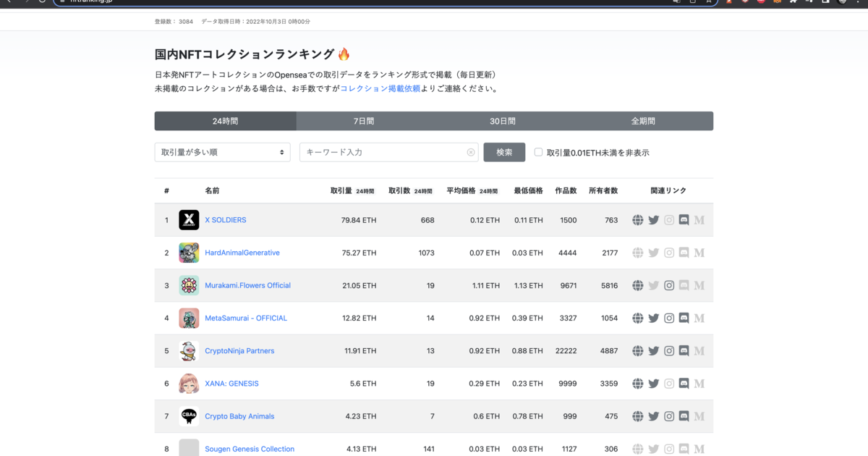
Task: Open the Twitter icon for CryptoNinja Partners
Action: [653, 351]
